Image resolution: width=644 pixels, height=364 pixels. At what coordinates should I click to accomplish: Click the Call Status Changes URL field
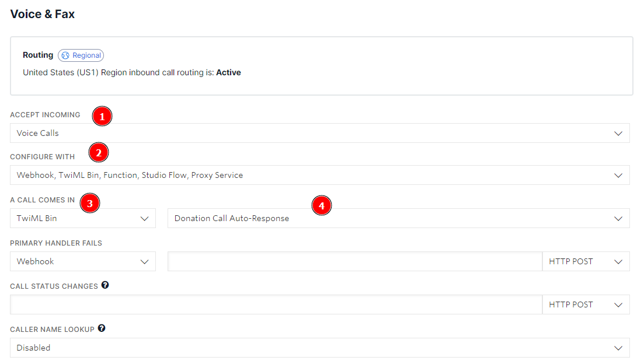[276, 304]
